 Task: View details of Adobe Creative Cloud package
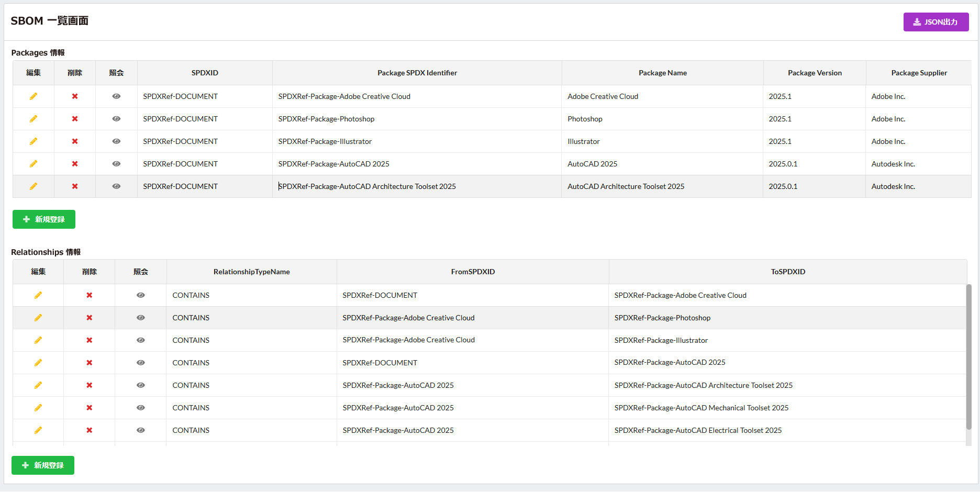pyautogui.click(x=116, y=96)
